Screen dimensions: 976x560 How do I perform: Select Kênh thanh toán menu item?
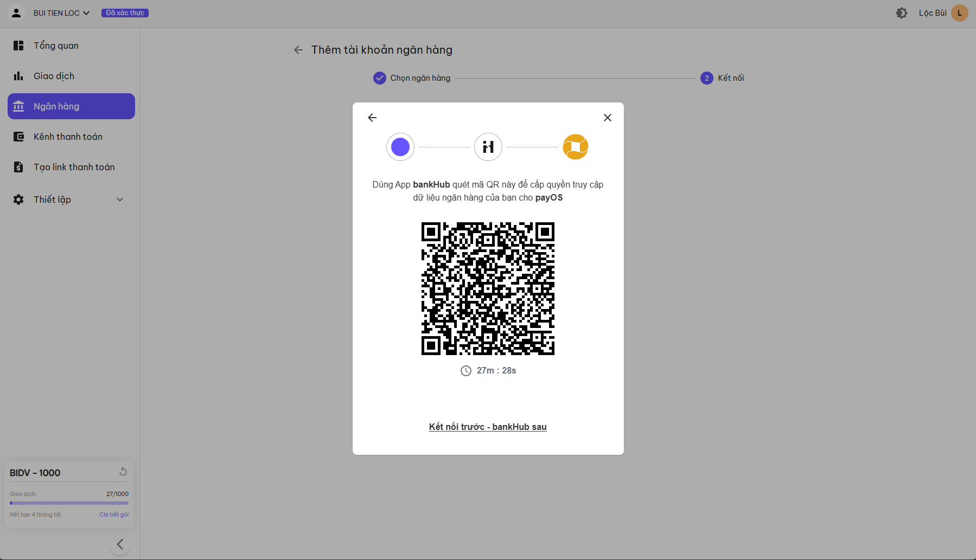coord(68,137)
